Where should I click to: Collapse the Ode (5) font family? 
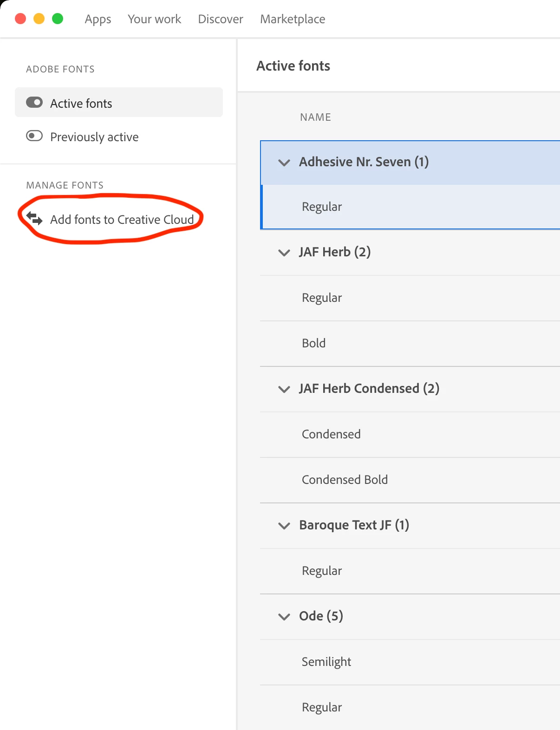point(284,617)
